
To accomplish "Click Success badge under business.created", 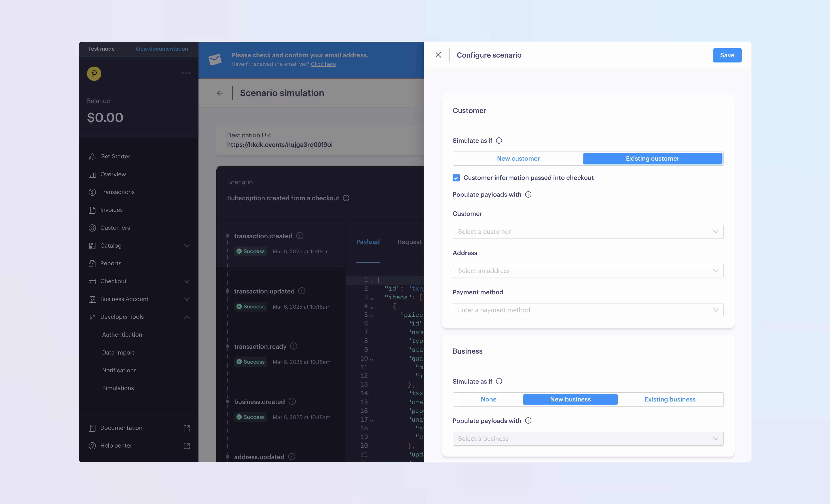I will click(251, 417).
